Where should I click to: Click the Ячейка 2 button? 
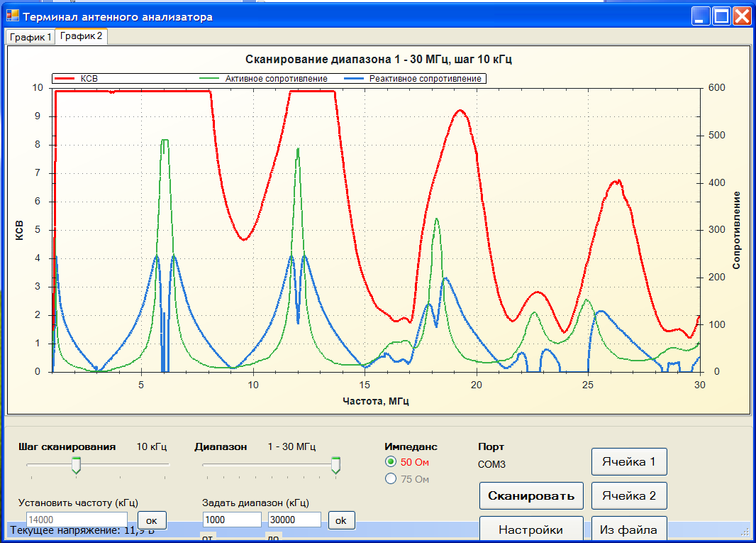(x=629, y=495)
